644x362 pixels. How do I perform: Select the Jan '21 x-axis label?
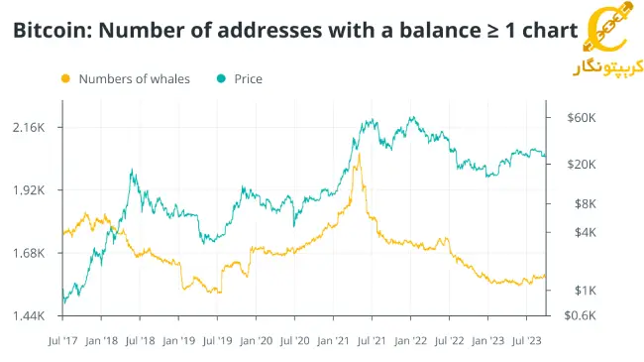point(333,340)
